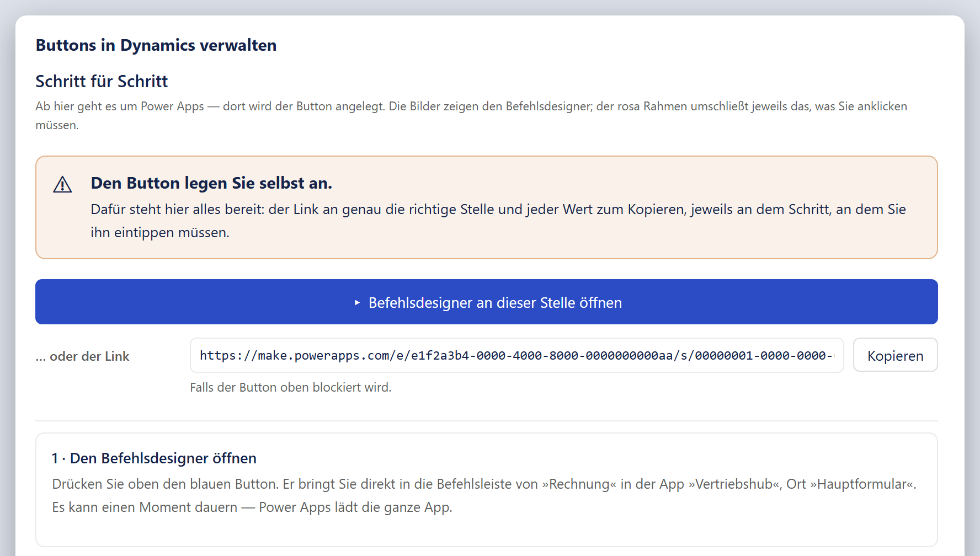Click the 'Schritt für Schritt' heading
Screen dimensions: 980x556
point(102,82)
